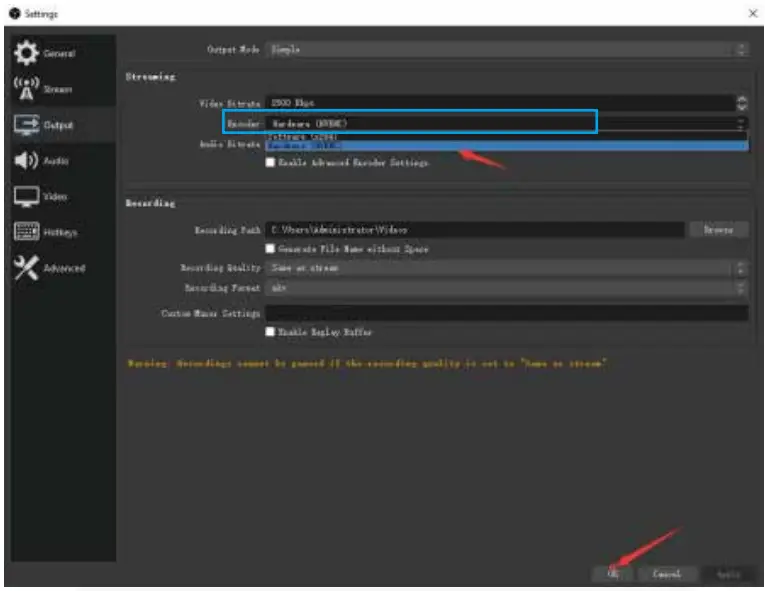This screenshot has width=765, height=591.
Task: Go to the Video tab label
Action: (x=55, y=196)
